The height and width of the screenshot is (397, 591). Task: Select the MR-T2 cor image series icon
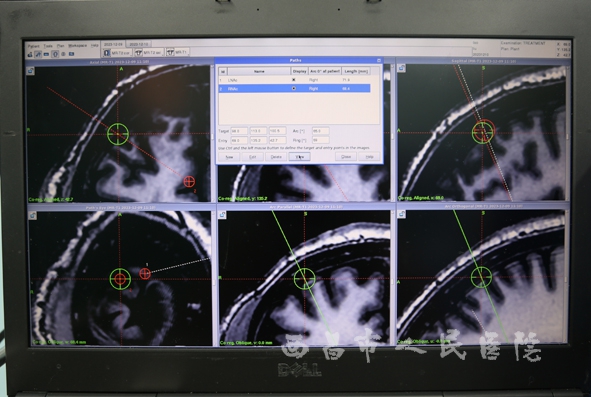107,53
